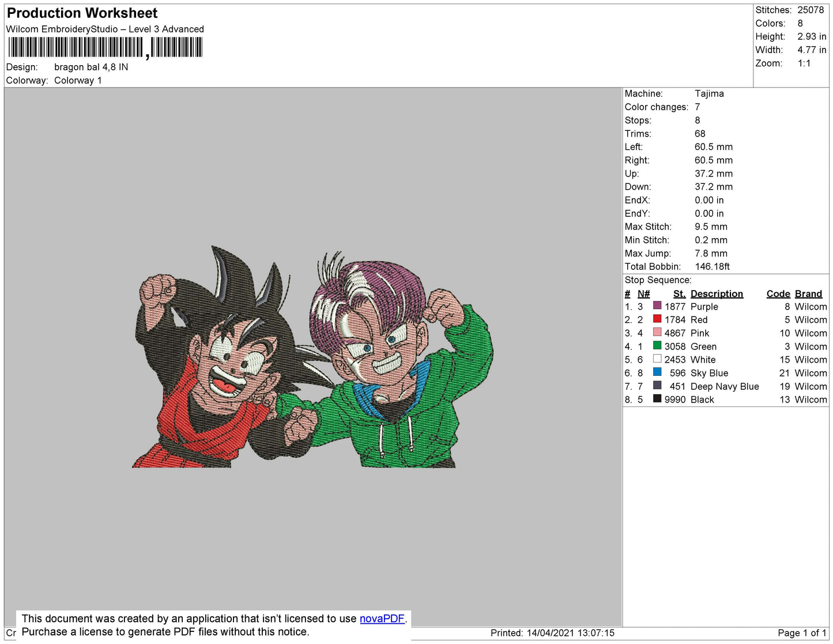Click the Height value '2.93 in'
The height and width of the screenshot is (644, 833).
pyautogui.click(x=812, y=36)
